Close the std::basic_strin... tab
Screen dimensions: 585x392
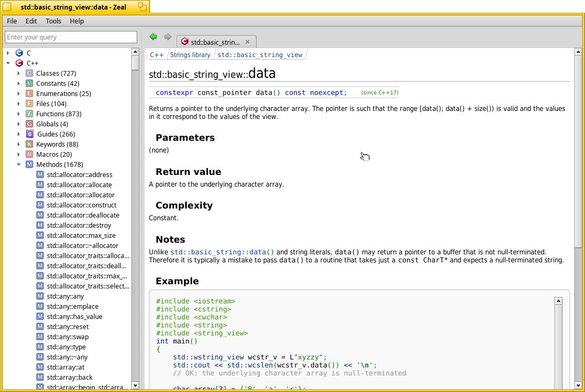(247, 42)
